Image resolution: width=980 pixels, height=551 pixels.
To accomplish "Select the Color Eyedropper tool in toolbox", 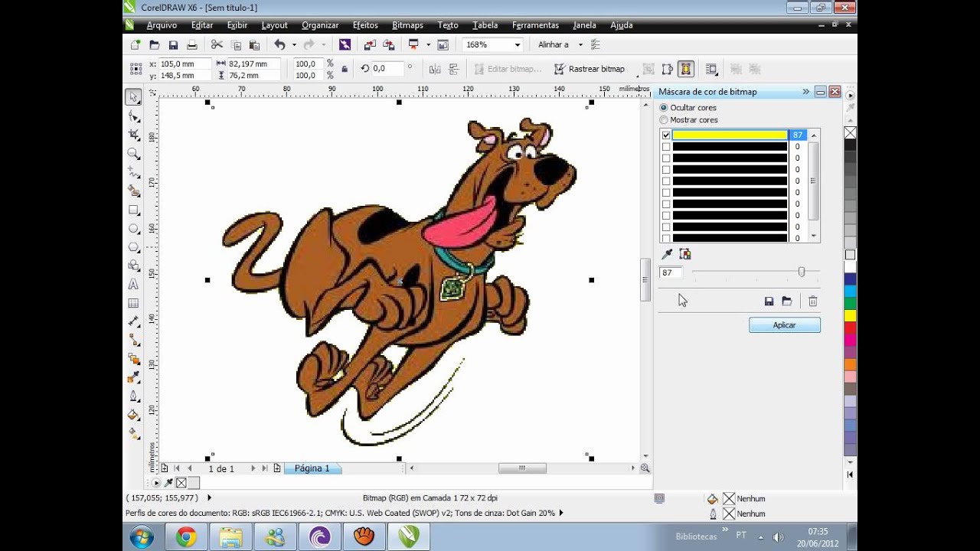I will pos(134,377).
